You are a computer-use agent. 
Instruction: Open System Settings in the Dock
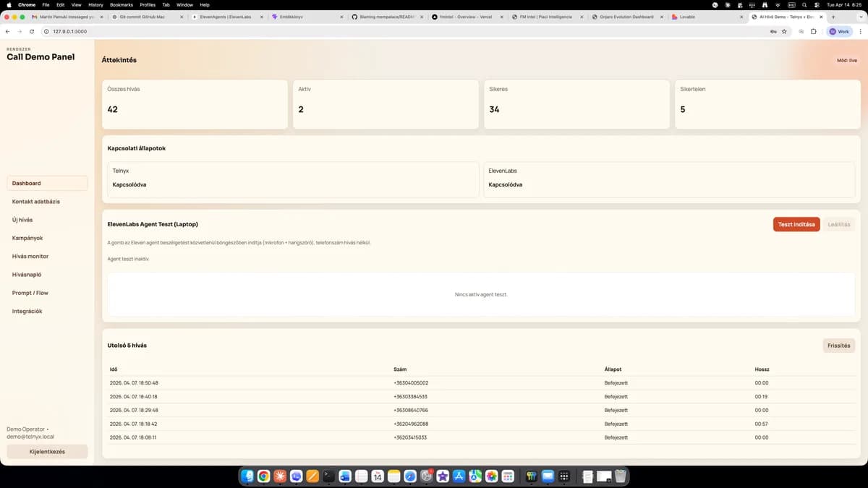tap(426, 476)
